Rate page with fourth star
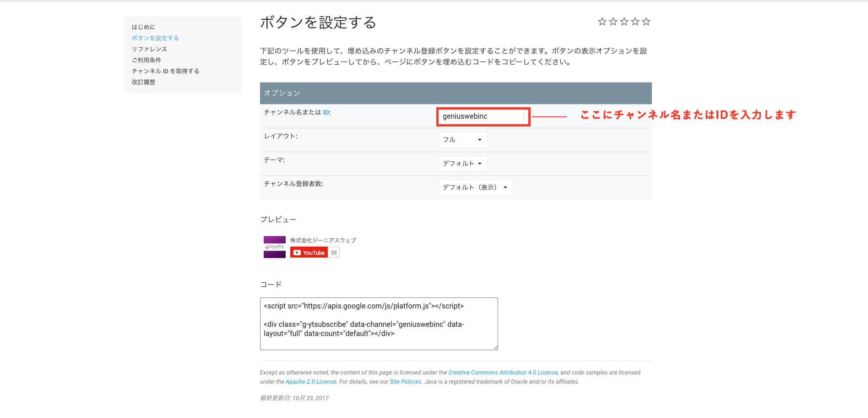This screenshot has height=418, width=868. [x=635, y=22]
